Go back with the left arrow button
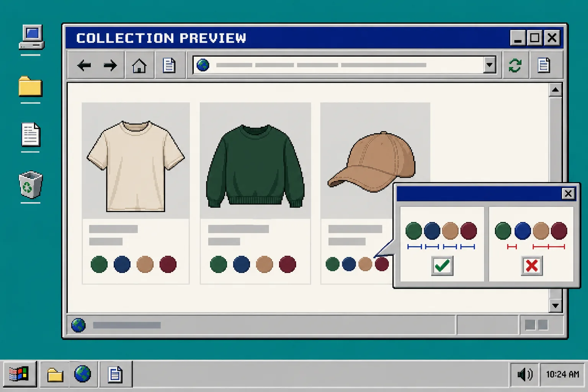Image resolution: width=588 pixels, height=392 pixels. pyautogui.click(x=84, y=65)
